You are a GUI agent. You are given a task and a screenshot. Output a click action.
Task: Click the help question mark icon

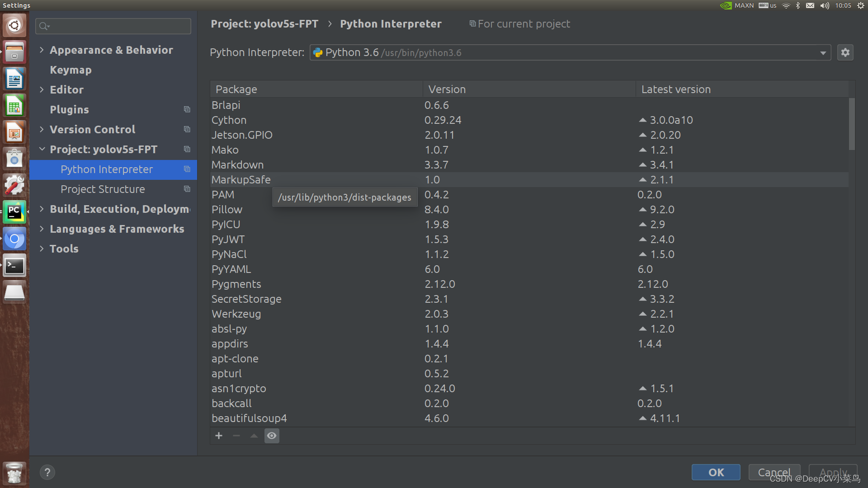[x=47, y=472]
